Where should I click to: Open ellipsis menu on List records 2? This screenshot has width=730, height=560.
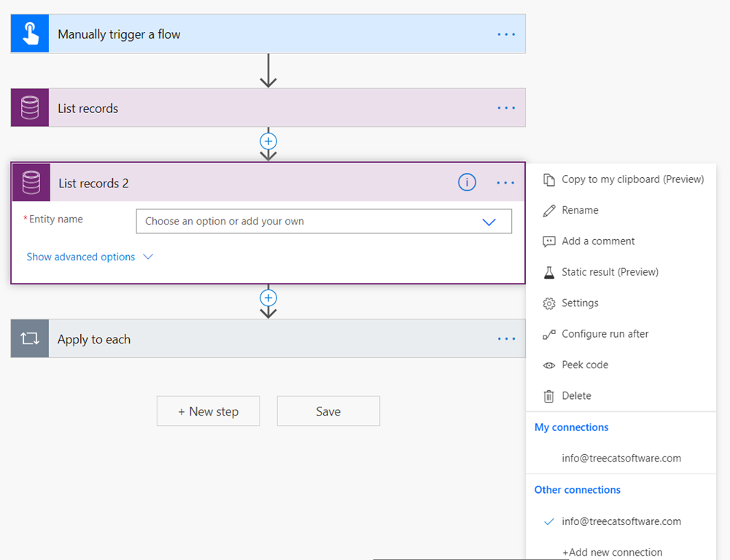505,183
